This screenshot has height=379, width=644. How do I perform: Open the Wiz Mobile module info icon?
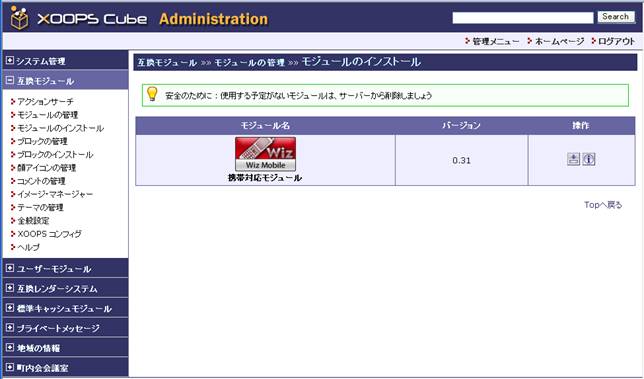[x=589, y=159]
